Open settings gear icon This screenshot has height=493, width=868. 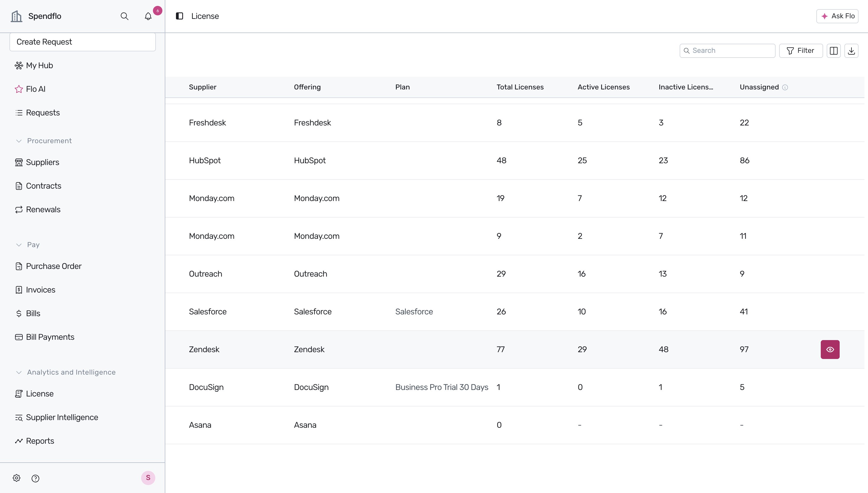click(17, 478)
